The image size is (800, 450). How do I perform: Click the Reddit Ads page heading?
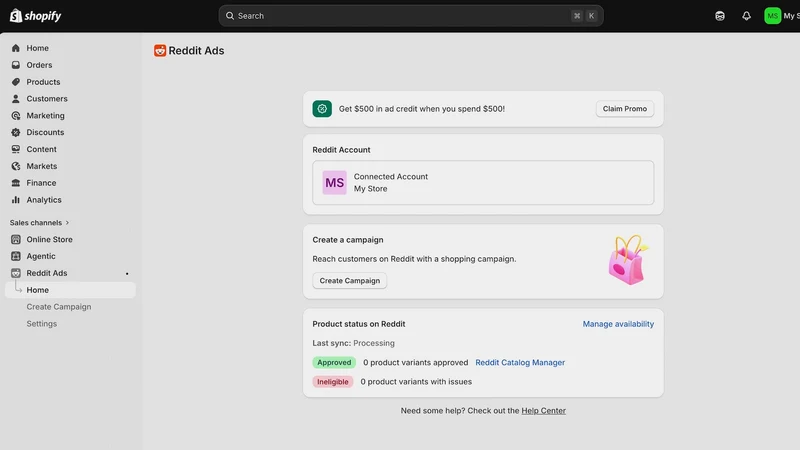(x=196, y=51)
